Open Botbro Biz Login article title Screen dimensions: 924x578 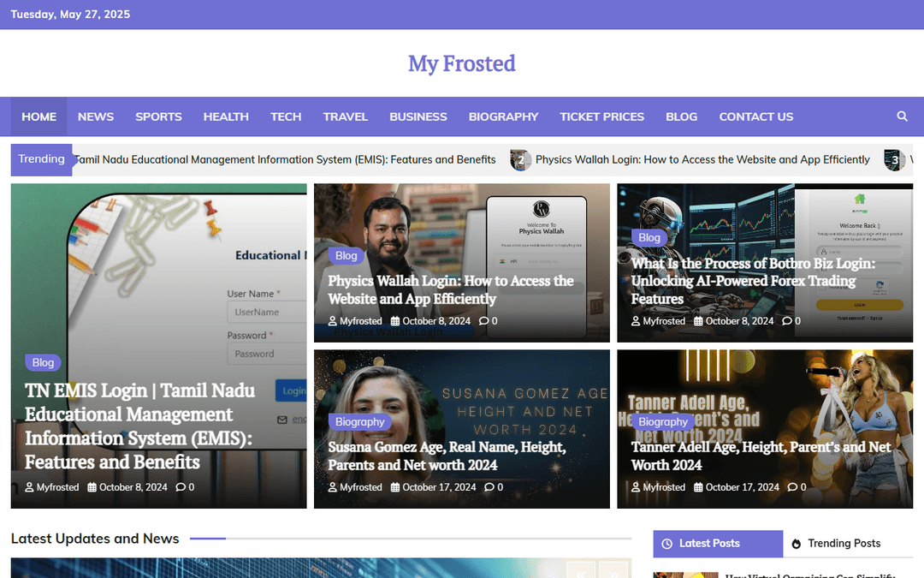[x=754, y=281]
